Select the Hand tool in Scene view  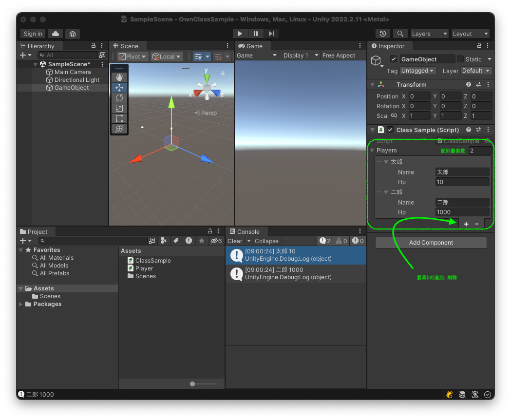click(x=119, y=77)
